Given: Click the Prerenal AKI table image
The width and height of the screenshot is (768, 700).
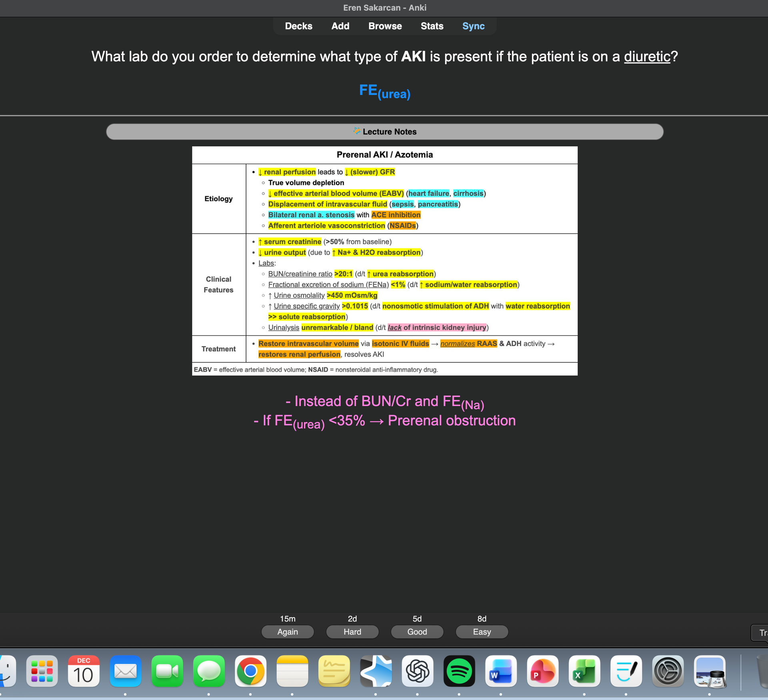Looking at the screenshot, I should 384,260.
